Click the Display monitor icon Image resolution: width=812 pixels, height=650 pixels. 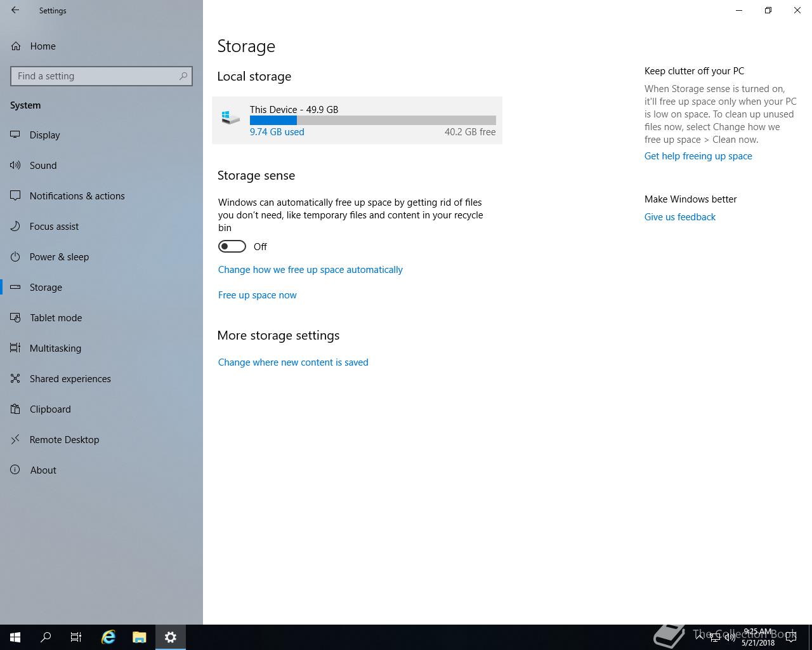point(15,135)
